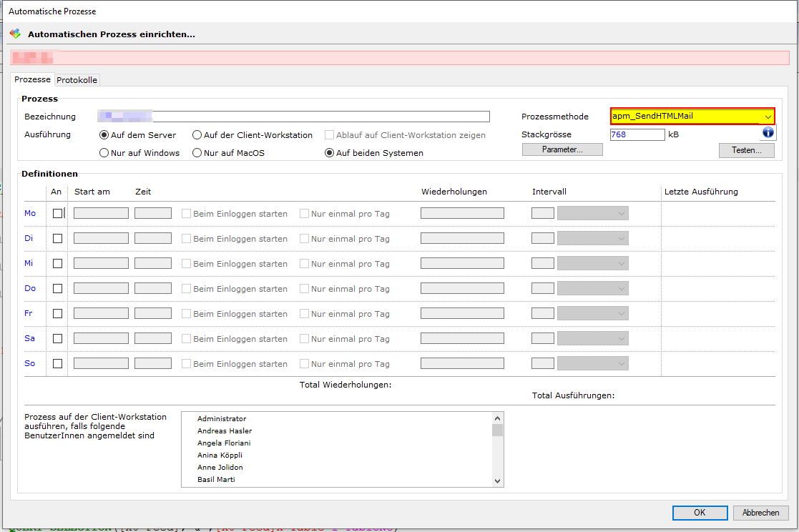Select the 'Auf der Client-Workstation' radio button

(197, 135)
